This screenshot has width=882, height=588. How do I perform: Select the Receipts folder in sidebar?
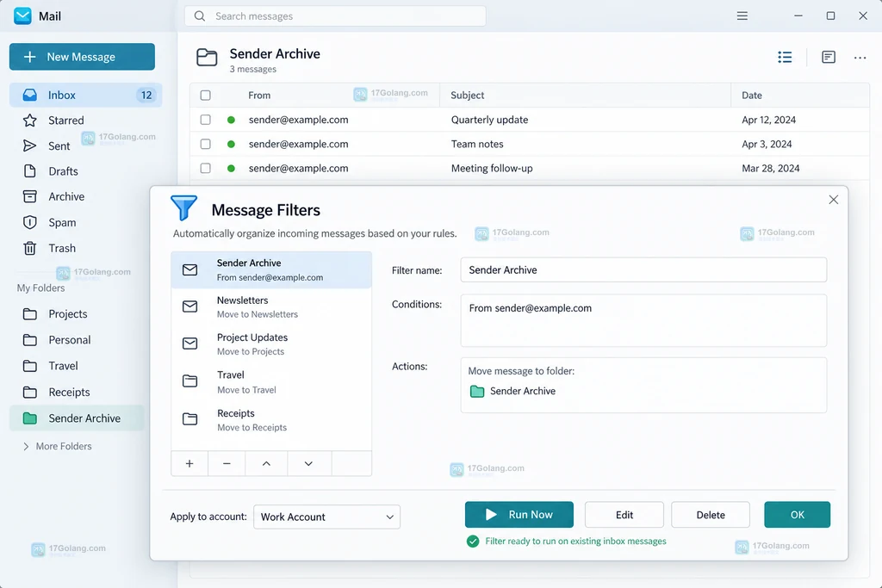[x=69, y=392]
